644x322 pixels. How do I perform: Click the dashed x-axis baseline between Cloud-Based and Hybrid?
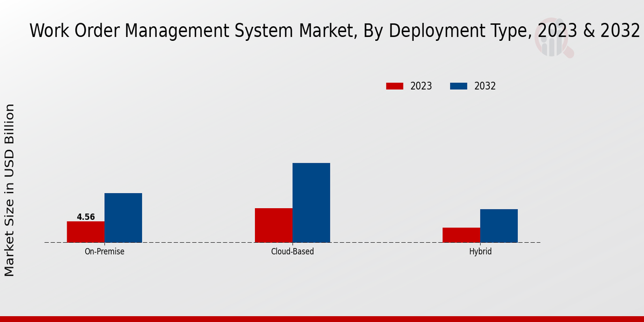click(386, 243)
